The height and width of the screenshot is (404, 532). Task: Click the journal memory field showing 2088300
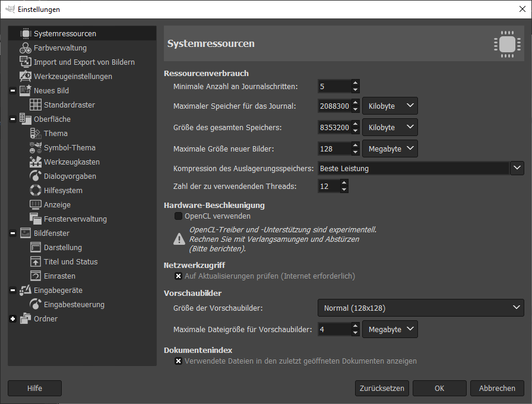(x=334, y=106)
